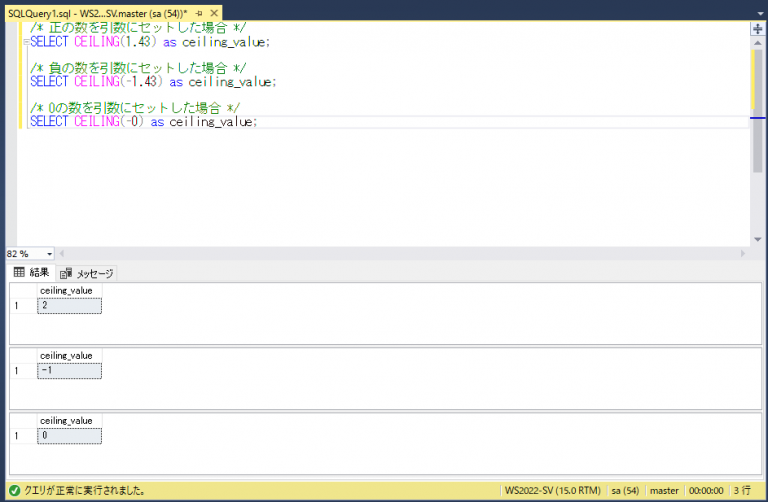
Task: Click the green query success check icon
Action: click(x=14, y=490)
